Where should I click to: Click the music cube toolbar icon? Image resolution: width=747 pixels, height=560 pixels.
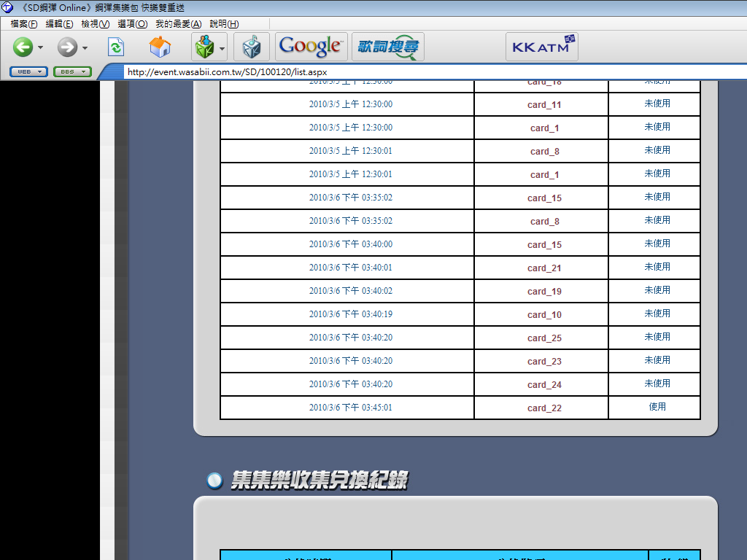point(252,47)
